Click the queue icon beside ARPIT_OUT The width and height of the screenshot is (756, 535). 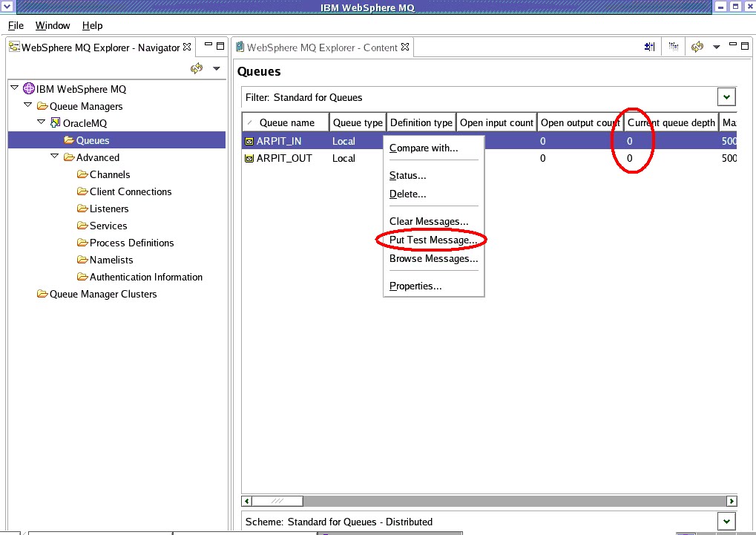248,157
